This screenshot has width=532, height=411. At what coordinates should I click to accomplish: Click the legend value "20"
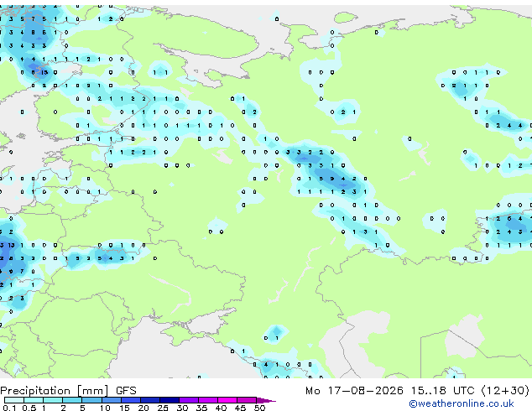point(143,408)
